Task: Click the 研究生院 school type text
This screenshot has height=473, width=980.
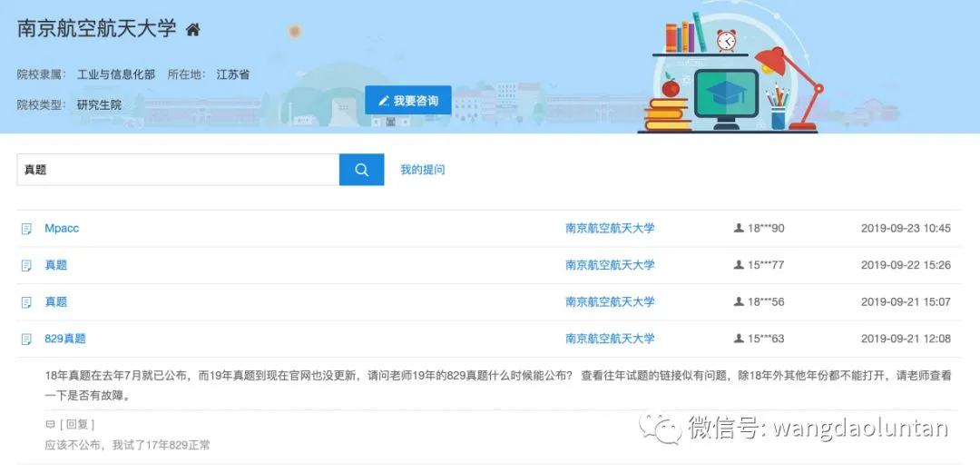Action: [x=100, y=104]
